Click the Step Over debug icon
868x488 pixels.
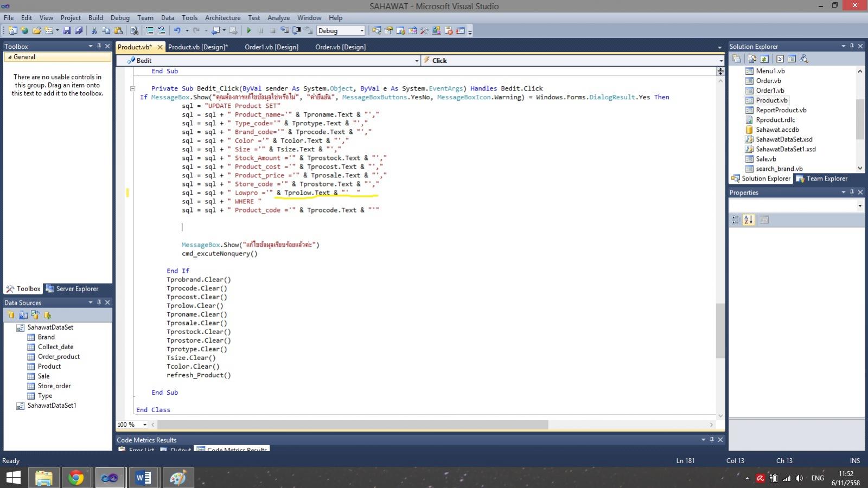click(x=296, y=30)
